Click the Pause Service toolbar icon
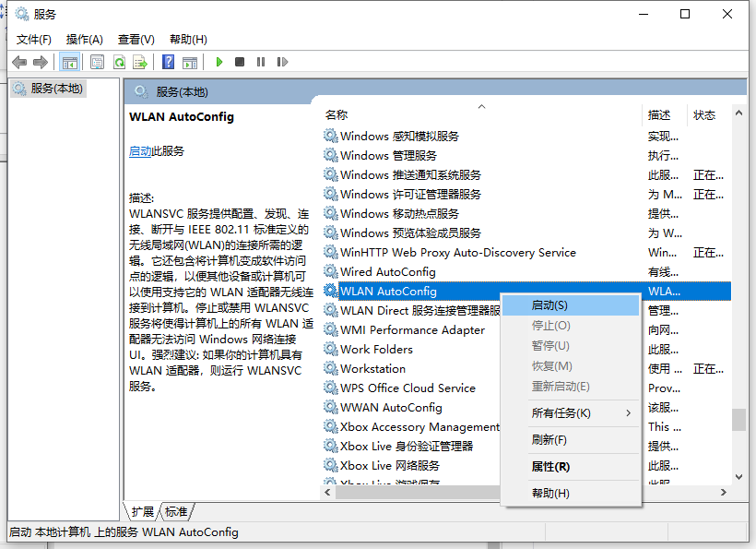 coord(261,62)
